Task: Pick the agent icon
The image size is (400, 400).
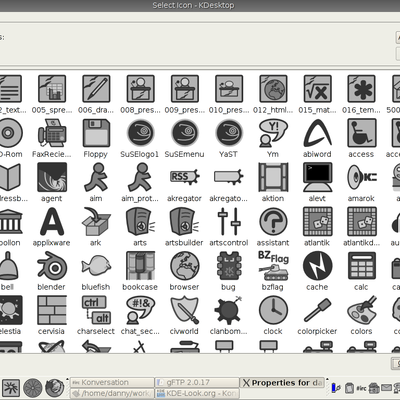Action: coord(52,177)
